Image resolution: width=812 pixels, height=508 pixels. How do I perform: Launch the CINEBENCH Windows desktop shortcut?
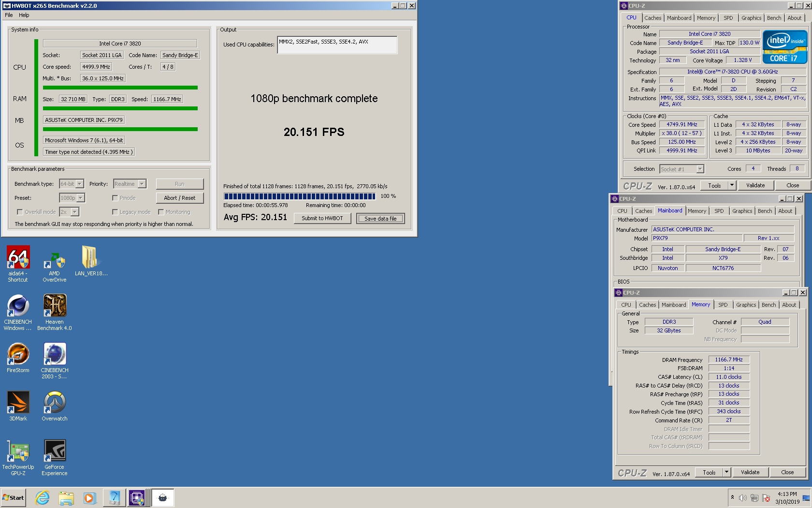(x=18, y=312)
